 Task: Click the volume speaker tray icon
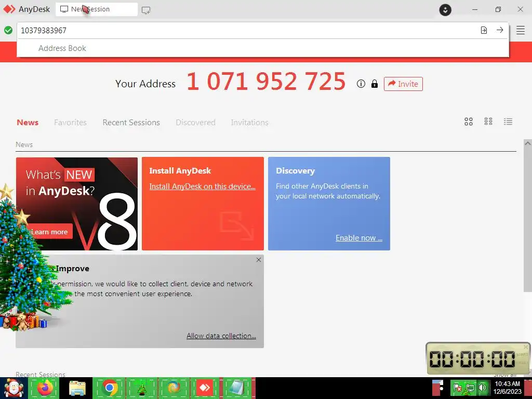pyautogui.click(x=482, y=388)
